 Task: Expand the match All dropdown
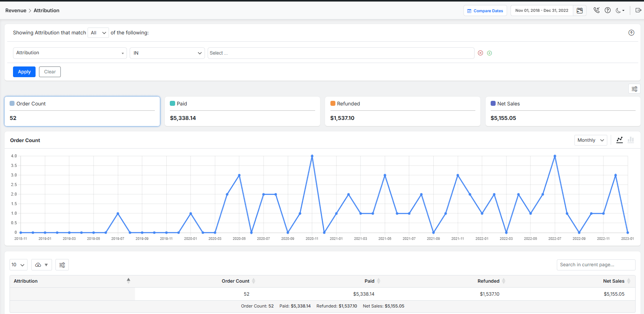tap(98, 33)
